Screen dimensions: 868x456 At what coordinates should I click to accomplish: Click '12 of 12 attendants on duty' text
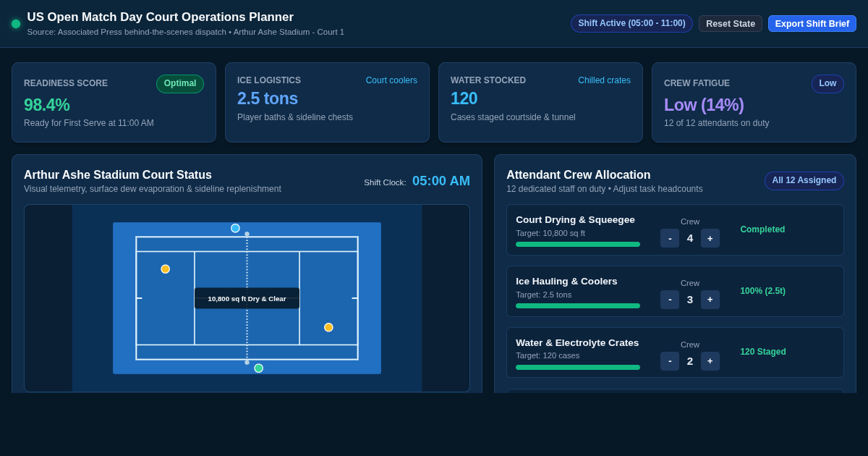(x=717, y=123)
